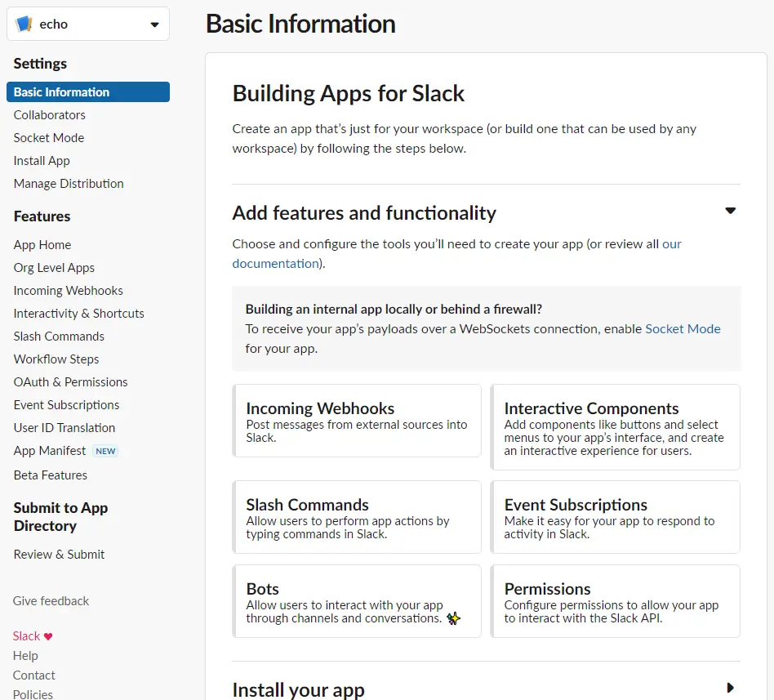Open the Event Subscriptions card
Image resolution: width=774 pixels, height=700 pixels.
tap(615, 517)
